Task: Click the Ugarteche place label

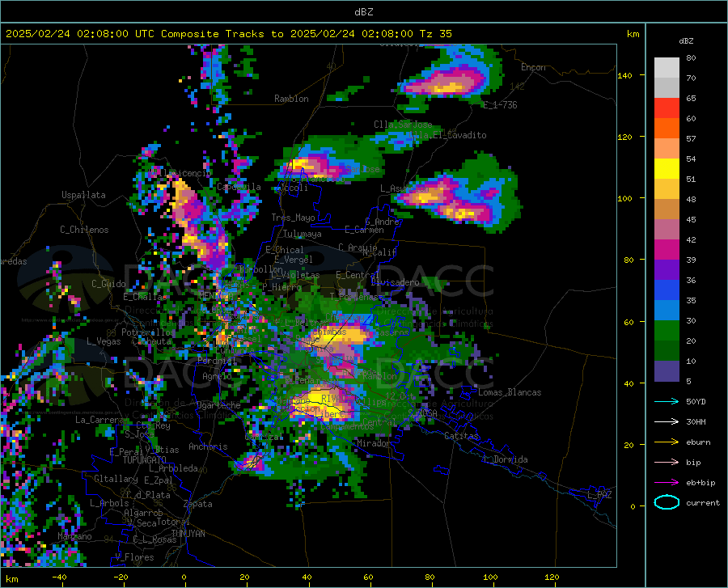Action: point(218,405)
